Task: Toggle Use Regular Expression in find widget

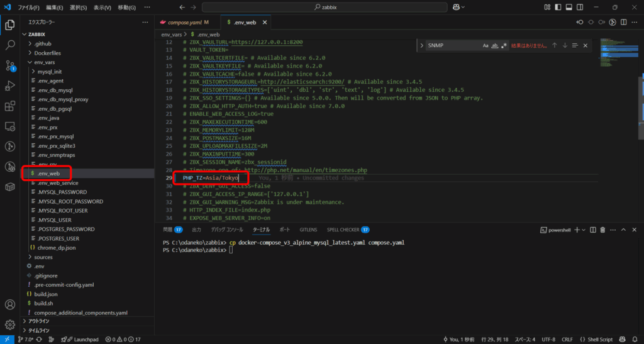Action: pos(504,45)
